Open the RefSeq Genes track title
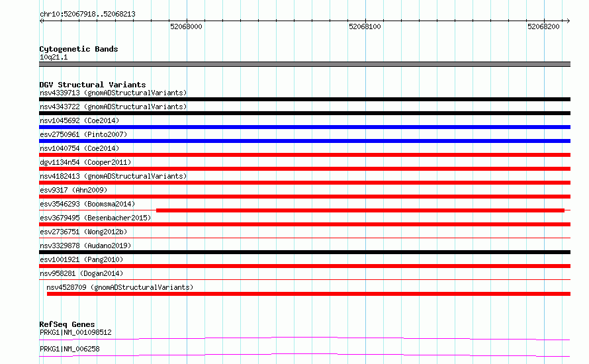589x364 pixels. (x=67, y=324)
